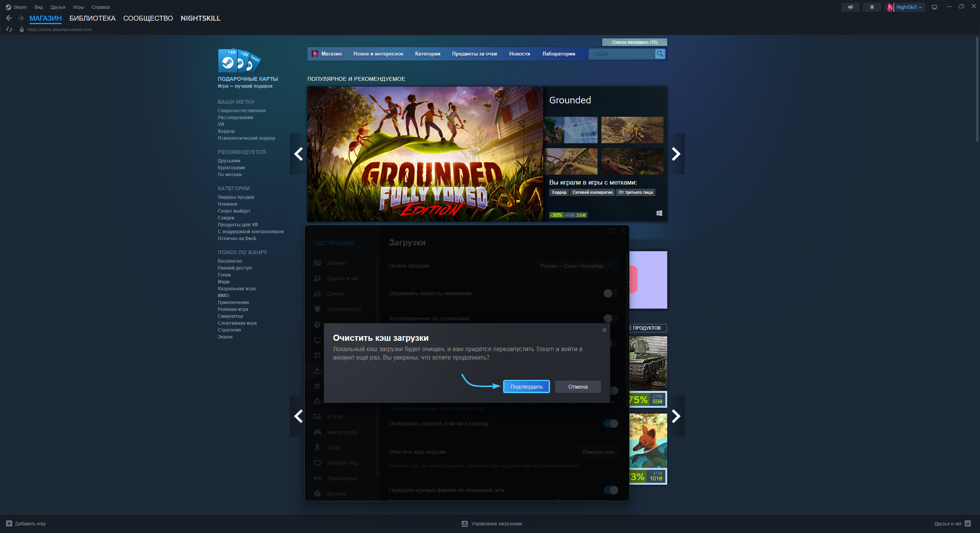Click the Big Picture mode icon
Screen dimensions: 980x533
click(934, 7)
